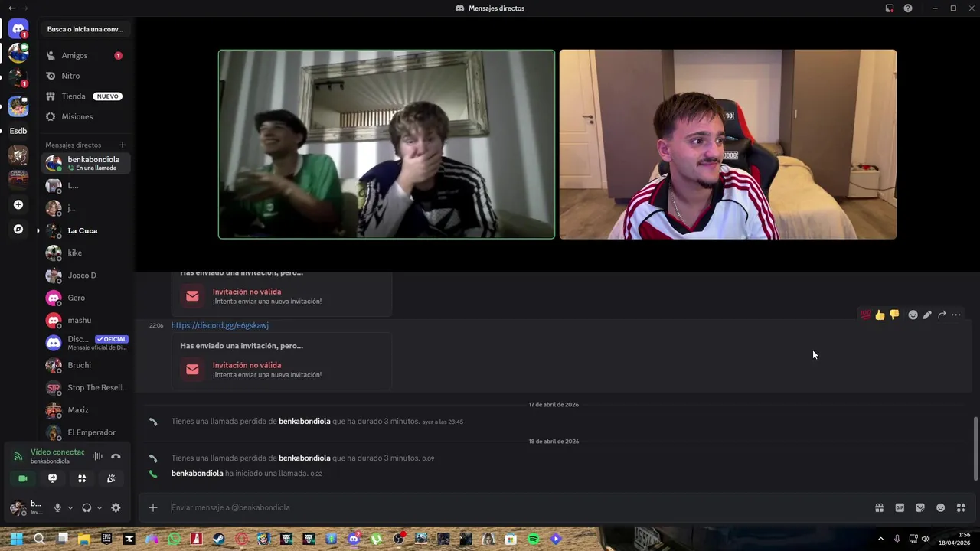
Task: Open the apps launcher in the chat bar
Action: point(961,507)
